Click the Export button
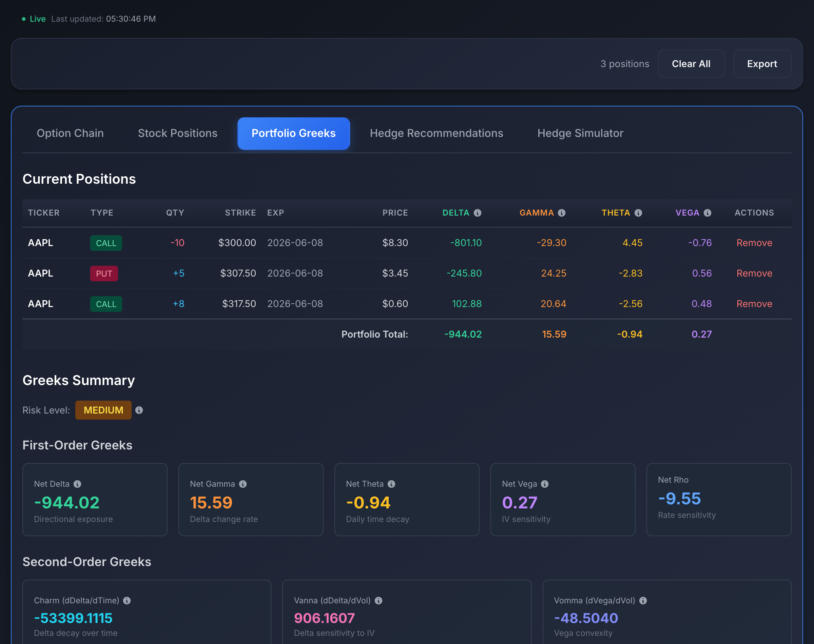The image size is (814, 644). [762, 64]
